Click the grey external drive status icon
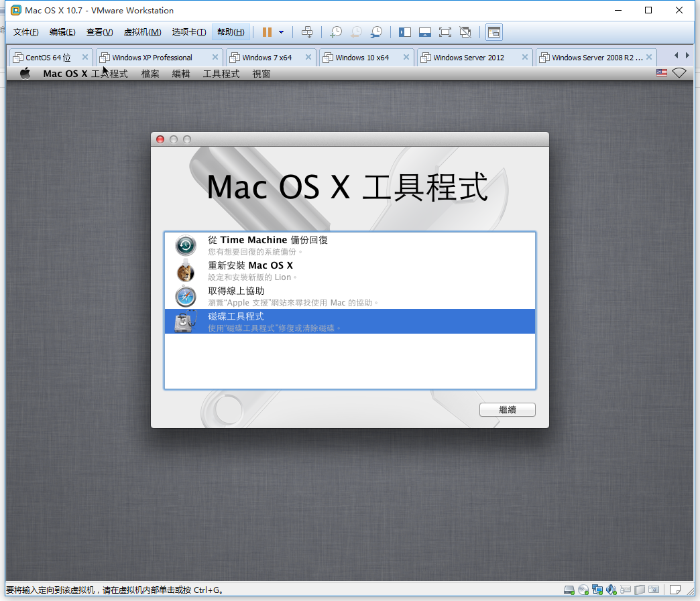The height and width of the screenshot is (601, 700). tap(640, 590)
